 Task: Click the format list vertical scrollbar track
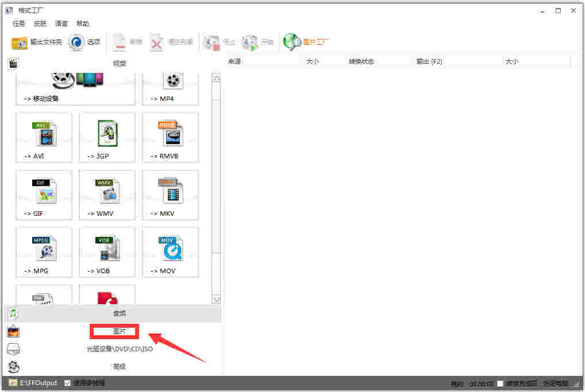(216, 188)
